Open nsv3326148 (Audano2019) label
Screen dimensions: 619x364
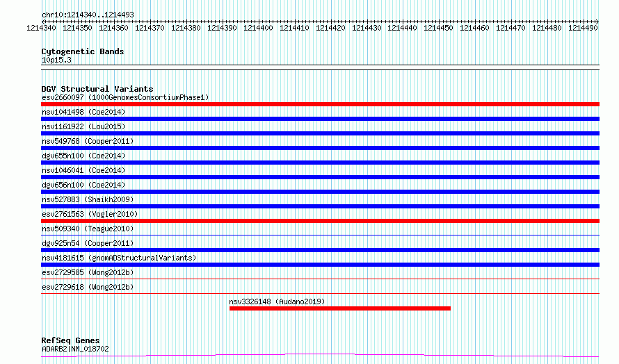point(277,301)
